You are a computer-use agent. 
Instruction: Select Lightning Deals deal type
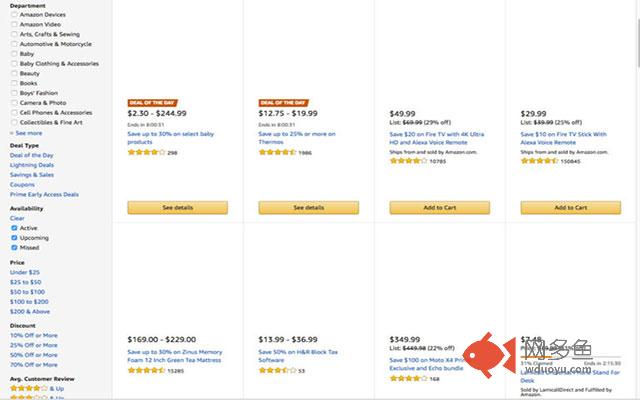[32, 165]
